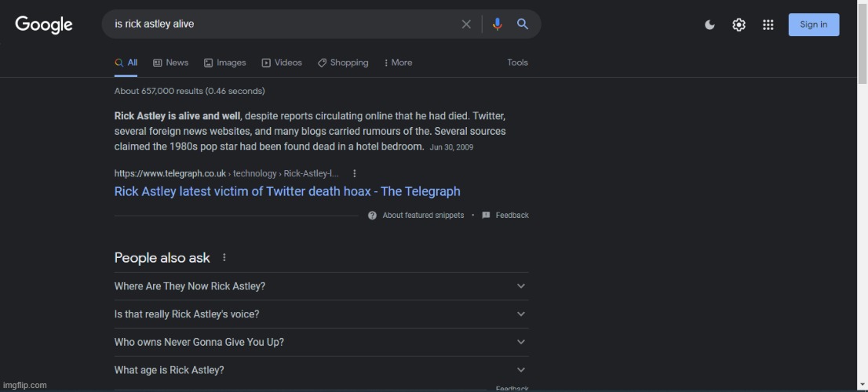
Task: Click the Videos tab play icon
Action: click(x=266, y=63)
